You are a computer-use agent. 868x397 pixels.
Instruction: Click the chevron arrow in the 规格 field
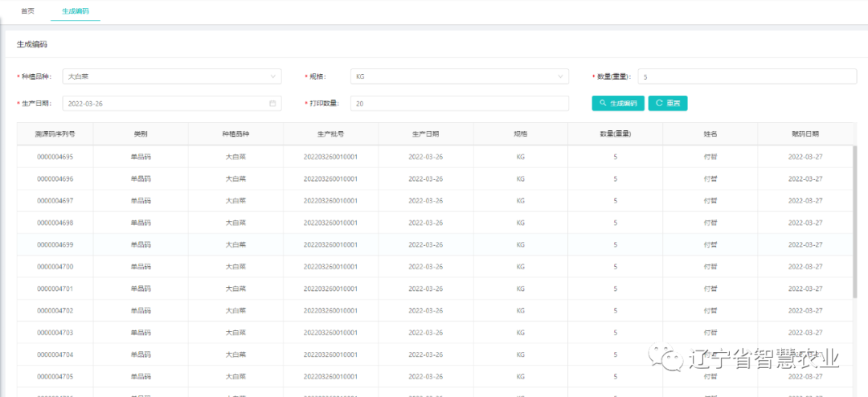560,76
